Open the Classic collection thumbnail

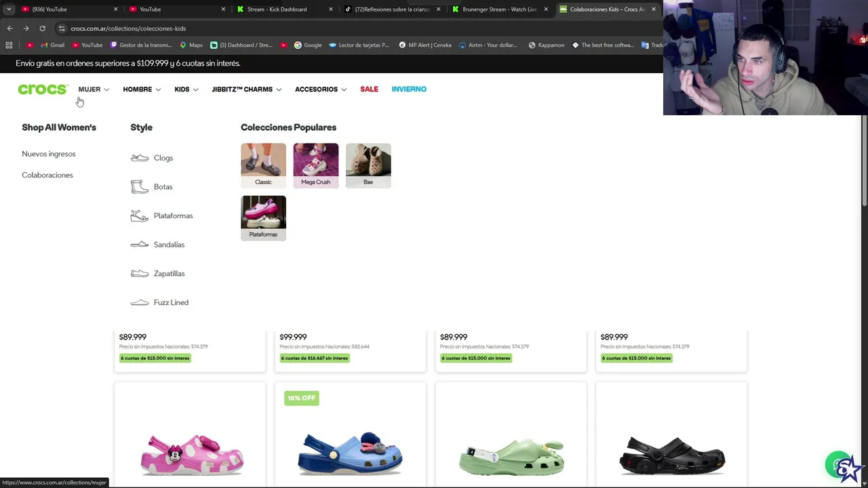[263, 165]
